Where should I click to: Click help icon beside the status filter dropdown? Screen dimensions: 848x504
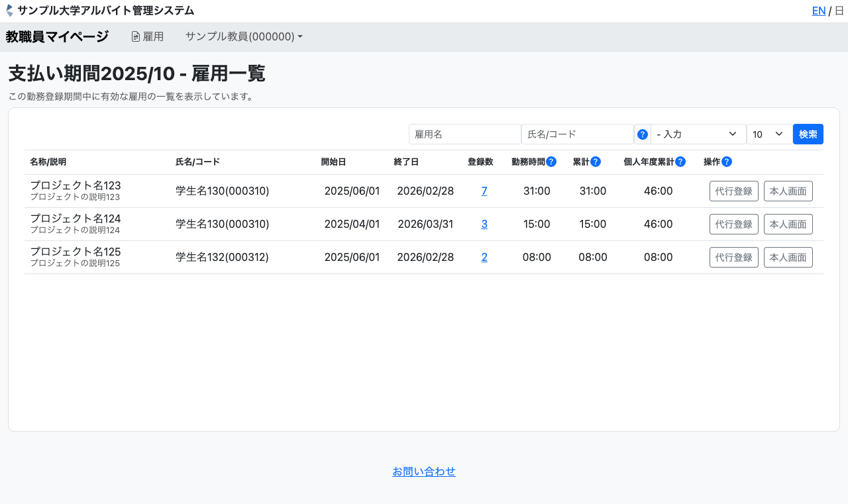[x=642, y=134]
